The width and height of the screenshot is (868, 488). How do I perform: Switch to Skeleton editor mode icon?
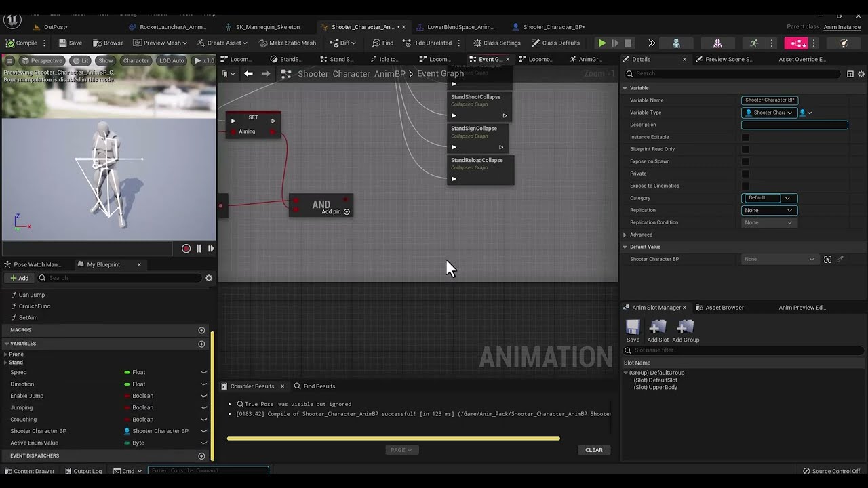point(676,43)
